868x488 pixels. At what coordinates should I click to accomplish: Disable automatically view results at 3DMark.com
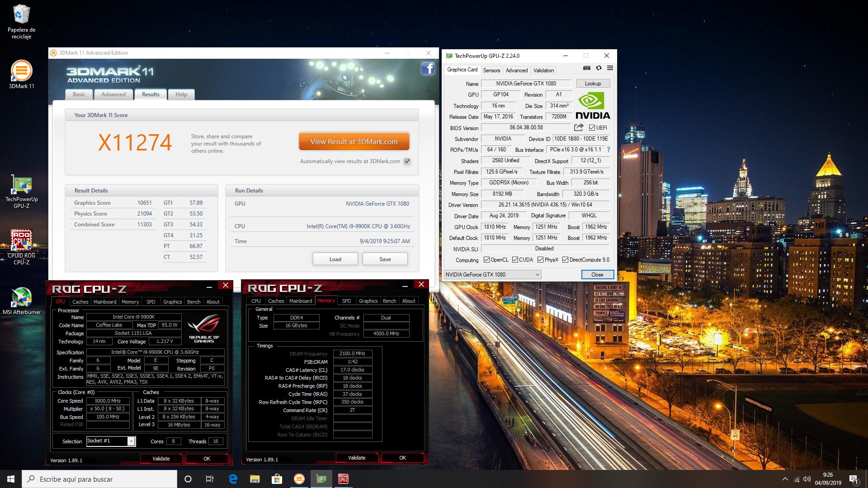[x=407, y=161]
